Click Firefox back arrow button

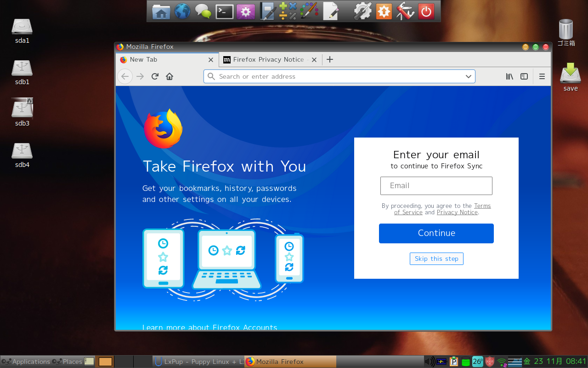(125, 76)
